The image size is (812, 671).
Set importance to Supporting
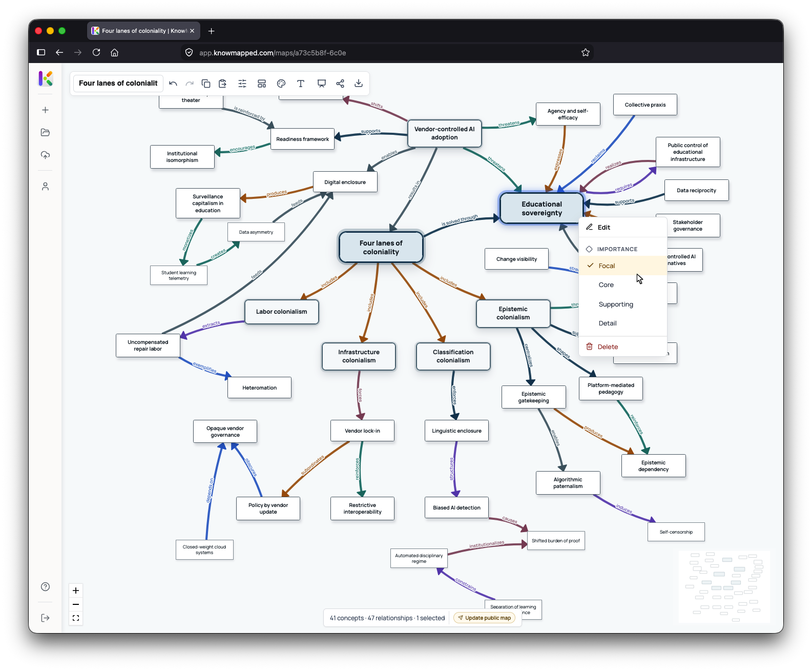click(623, 304)
